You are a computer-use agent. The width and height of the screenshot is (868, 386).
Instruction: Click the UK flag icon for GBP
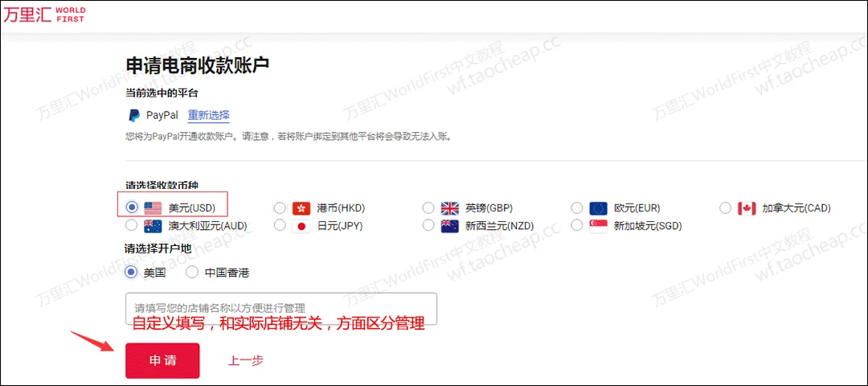449,208
